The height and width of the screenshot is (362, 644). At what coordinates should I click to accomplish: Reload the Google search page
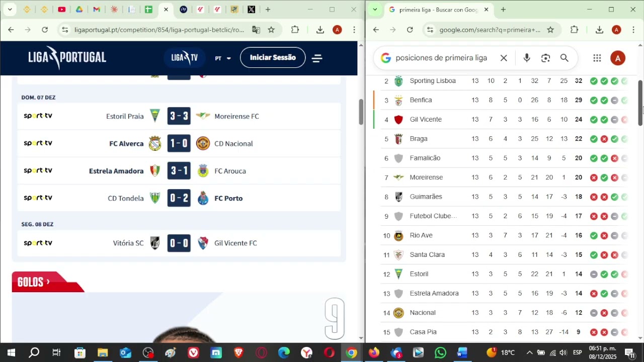click(410, 30)
